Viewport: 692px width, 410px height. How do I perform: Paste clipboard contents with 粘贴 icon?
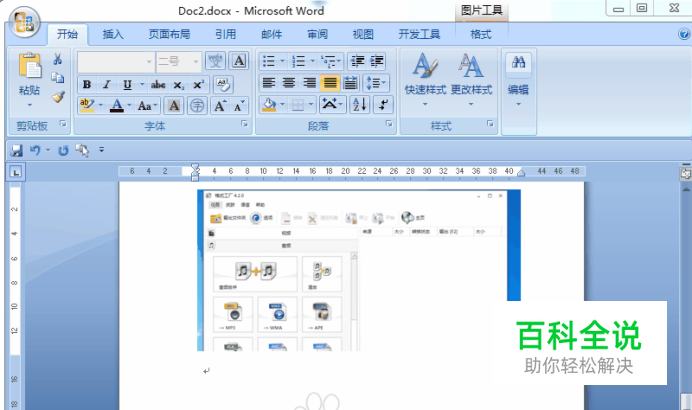(30, 66)
